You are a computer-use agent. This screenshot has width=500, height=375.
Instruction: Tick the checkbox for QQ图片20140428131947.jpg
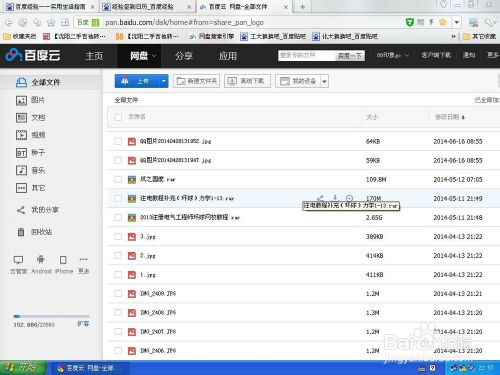[x=118, y=160]
